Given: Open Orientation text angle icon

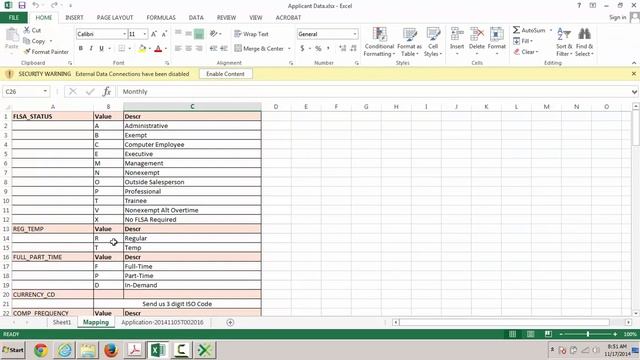Looking at the screenshot, I should 213,34.
